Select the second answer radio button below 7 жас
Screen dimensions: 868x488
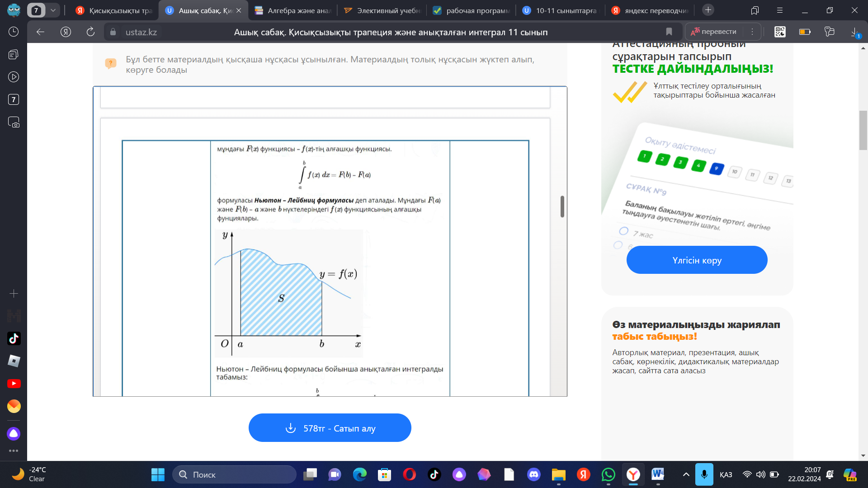[x=618, y=245]
